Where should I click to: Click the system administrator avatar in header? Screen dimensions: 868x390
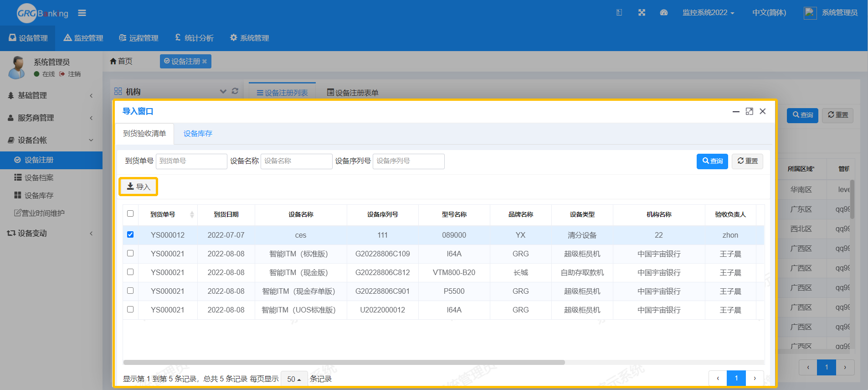[x=810, y=13]
